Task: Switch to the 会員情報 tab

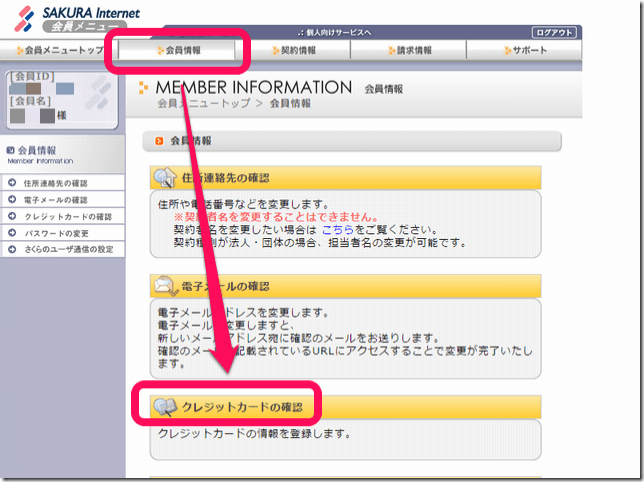Action: click(177, 50)
